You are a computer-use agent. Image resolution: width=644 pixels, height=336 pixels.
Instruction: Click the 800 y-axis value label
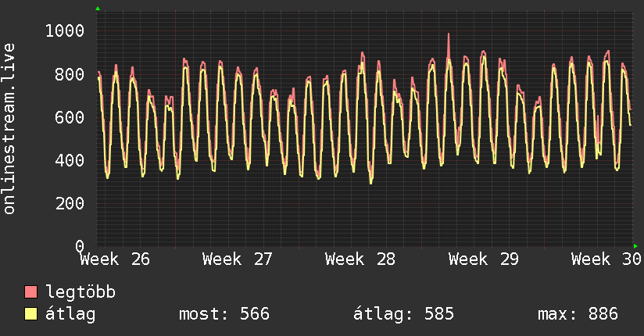click(70, 74)
